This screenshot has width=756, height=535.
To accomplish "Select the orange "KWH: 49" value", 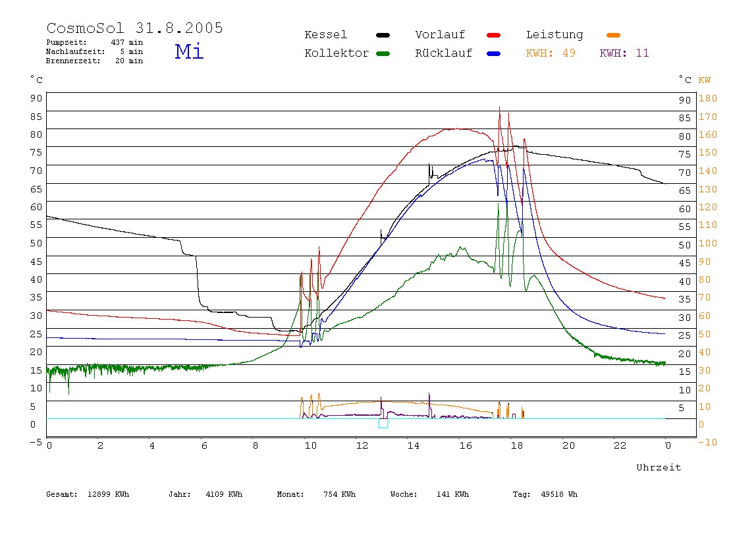I will coord(551,53).
